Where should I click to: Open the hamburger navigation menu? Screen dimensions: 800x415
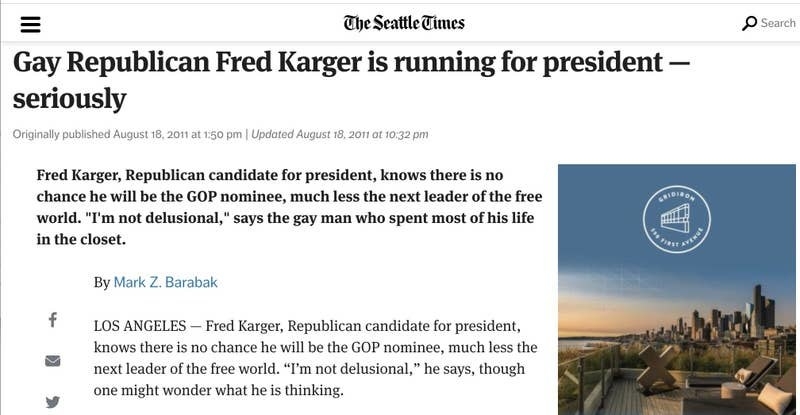point(30,24)
